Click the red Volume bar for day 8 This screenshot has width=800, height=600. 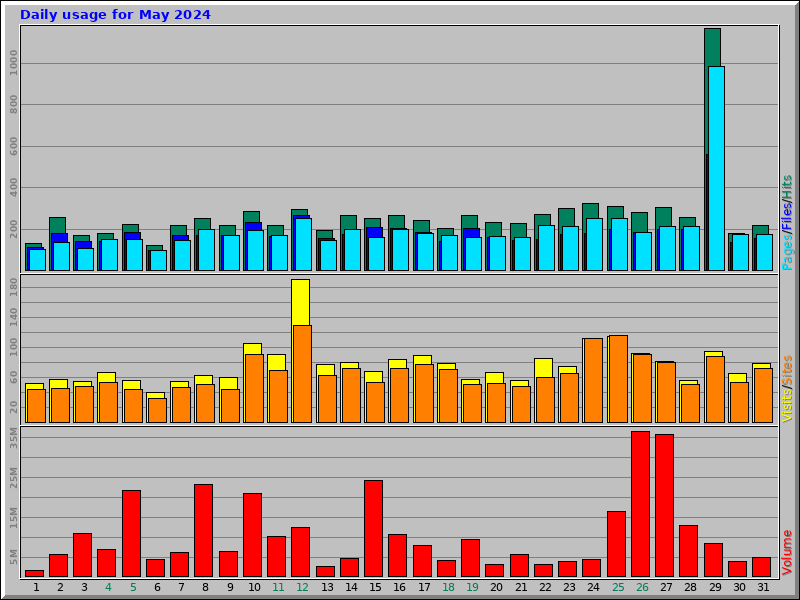(x=204, y=531)
